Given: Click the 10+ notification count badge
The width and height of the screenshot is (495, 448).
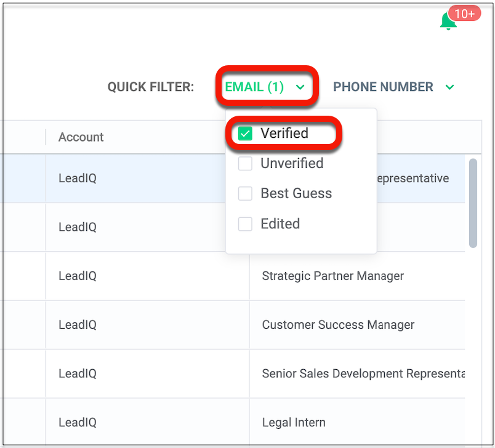Looking at the screenshot, I should [x=464, y=13].
